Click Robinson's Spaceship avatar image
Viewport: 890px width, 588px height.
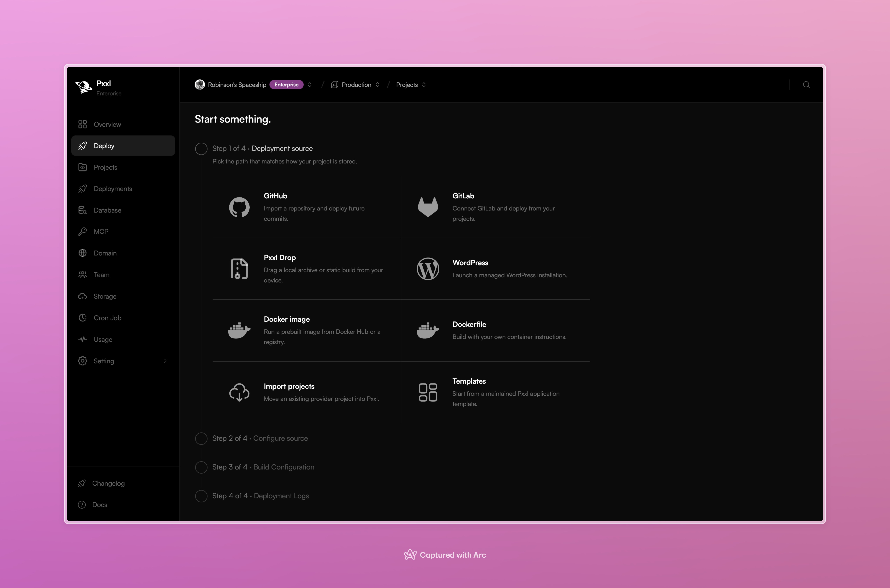click(200, 85)
